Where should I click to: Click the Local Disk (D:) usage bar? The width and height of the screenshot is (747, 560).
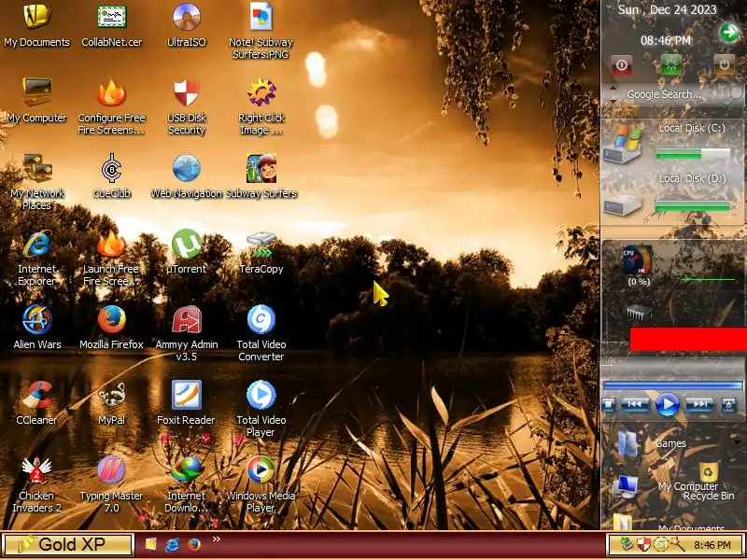point(692,205)
